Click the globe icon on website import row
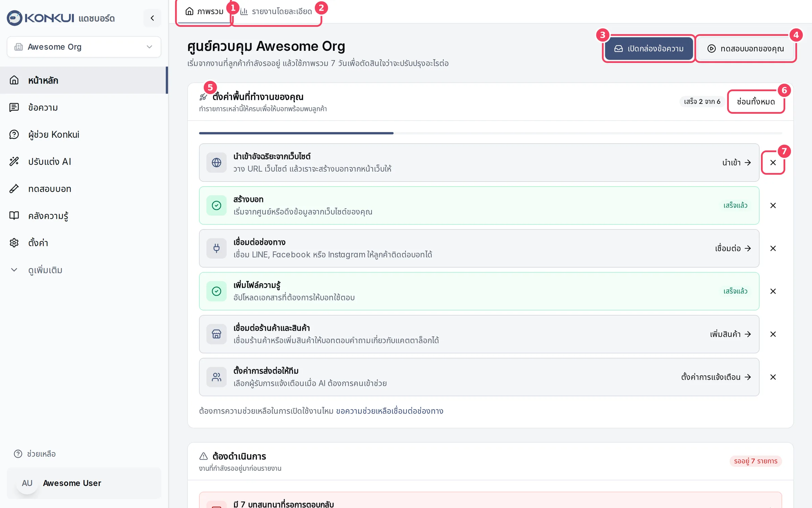This screenshot has height=508, width=812. click(x=217, y=163)
